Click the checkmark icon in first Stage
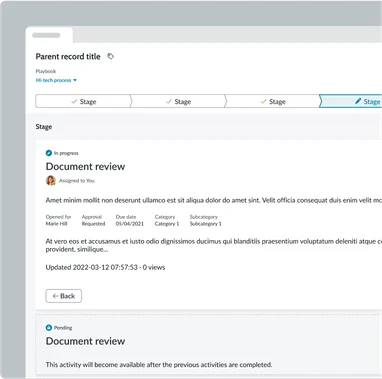382x379 pixels. point(74,101)
